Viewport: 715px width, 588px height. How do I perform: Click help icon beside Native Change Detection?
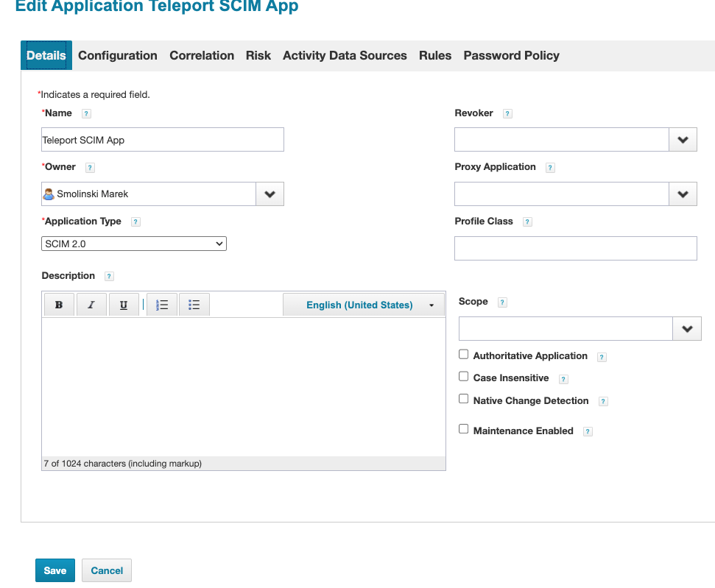pos(603,402)
